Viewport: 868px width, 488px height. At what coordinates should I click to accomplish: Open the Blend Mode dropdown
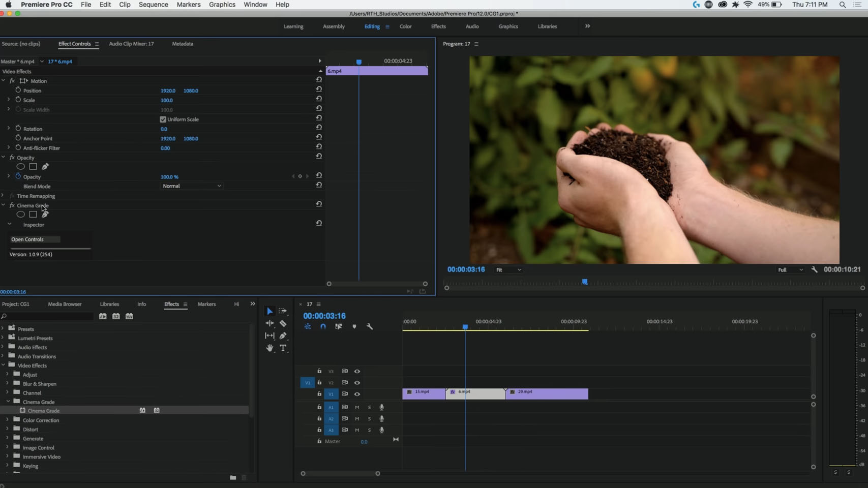coord(192,186)
